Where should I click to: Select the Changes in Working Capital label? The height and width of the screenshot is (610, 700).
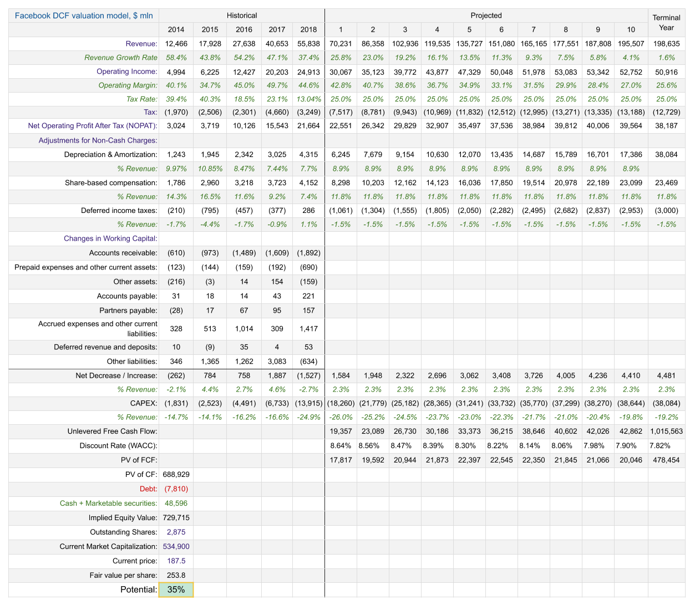(110, 238)
